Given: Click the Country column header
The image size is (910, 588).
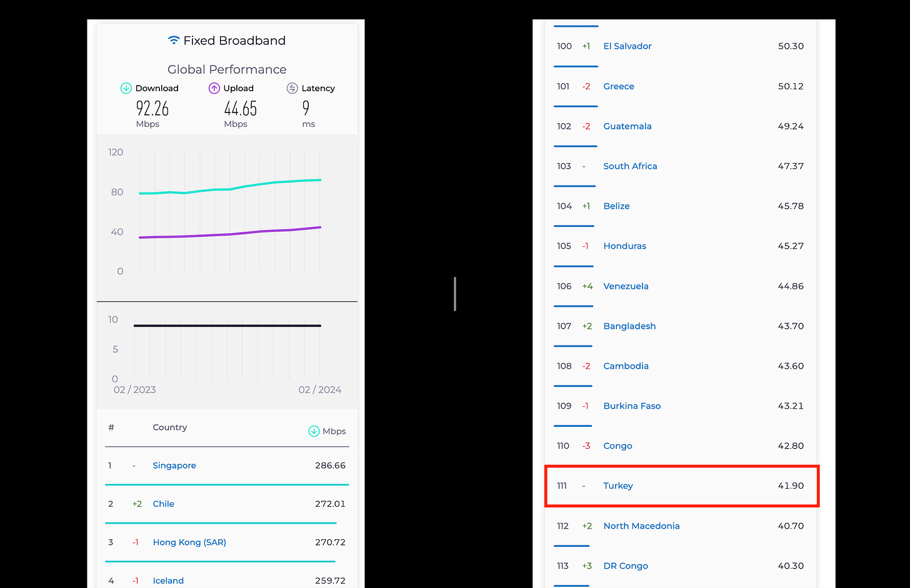Looking at the screenshot, I should [170, 427].
